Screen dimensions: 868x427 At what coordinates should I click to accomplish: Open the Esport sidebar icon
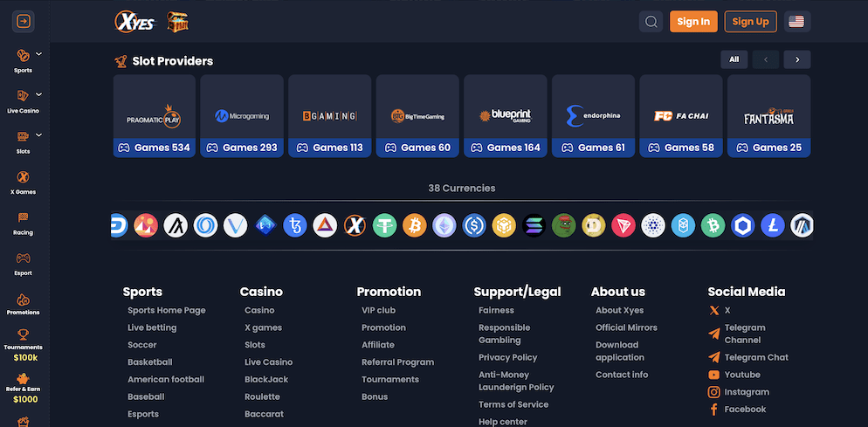(23, 258)
